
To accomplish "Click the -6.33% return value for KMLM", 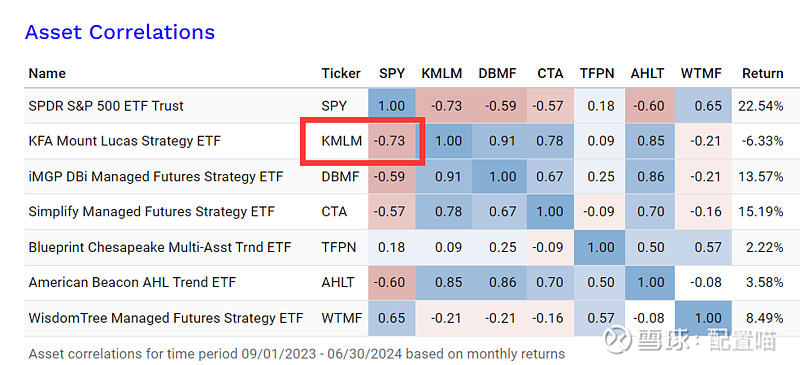I will point(762,141).
